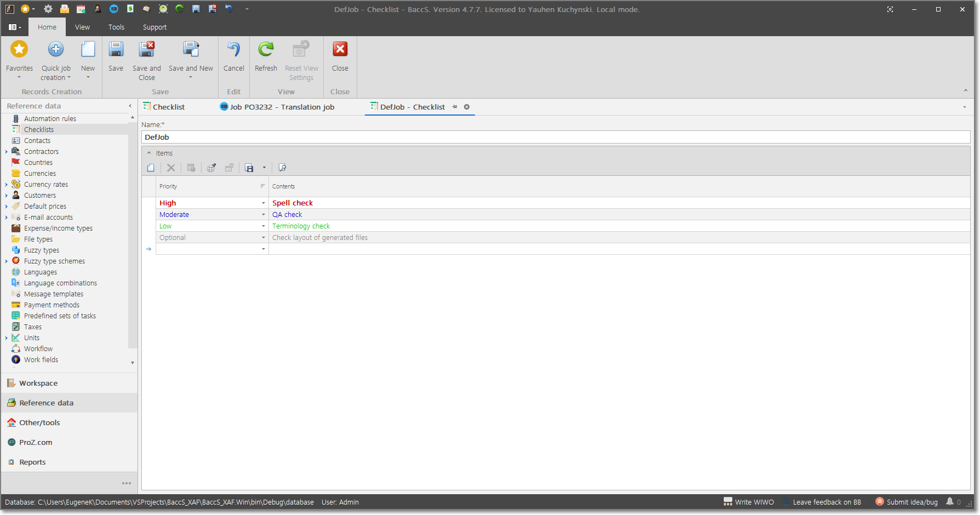Screen dimensions: 980x515
Task: Switch to the View ribbon tab
Action: (x=83, y=27)
